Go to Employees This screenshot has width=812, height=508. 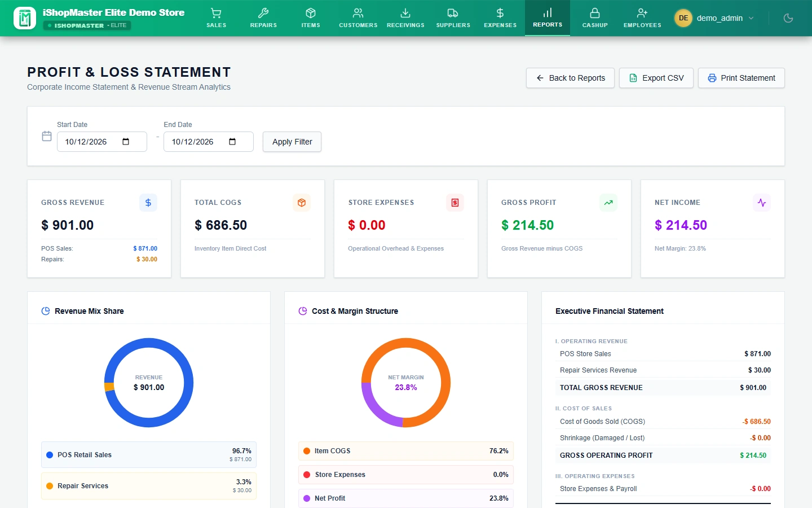(x=642, y=18)
